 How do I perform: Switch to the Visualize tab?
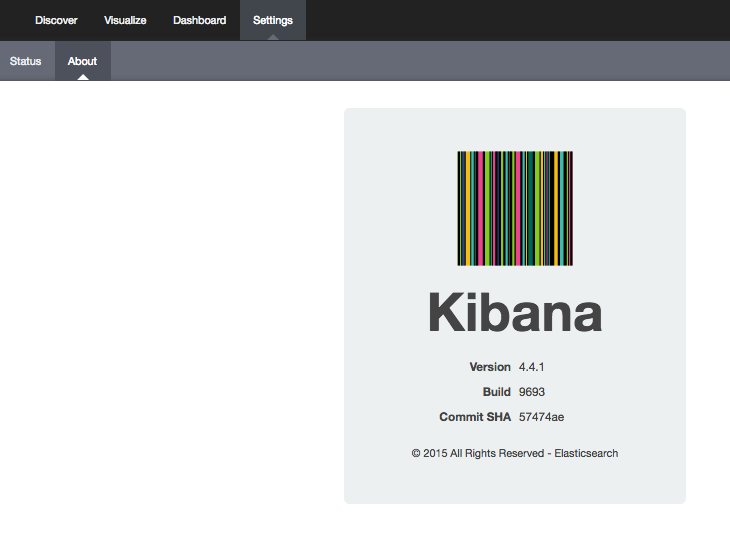tap(125, 20)
